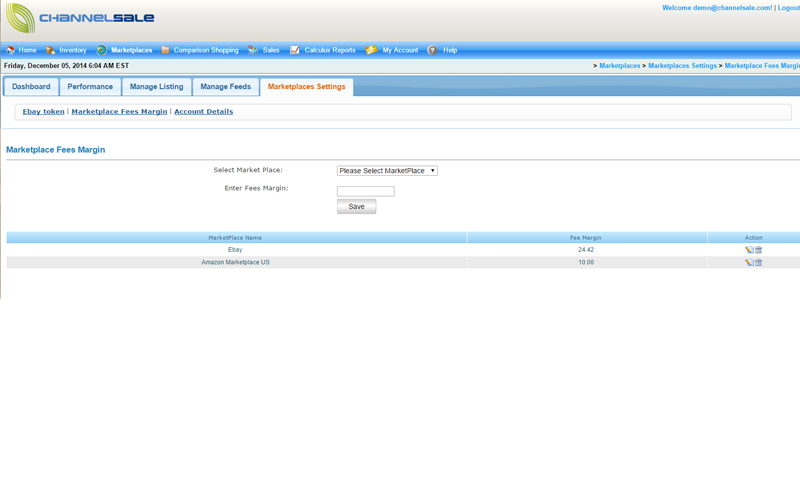Edit the Amazon Marketplace US row

coord(749,262)
